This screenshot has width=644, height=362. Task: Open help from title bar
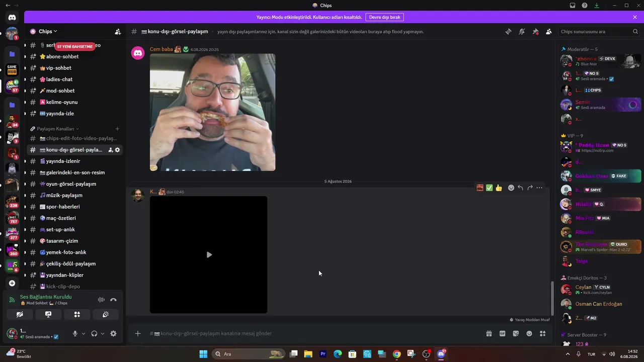click(585, 6)
